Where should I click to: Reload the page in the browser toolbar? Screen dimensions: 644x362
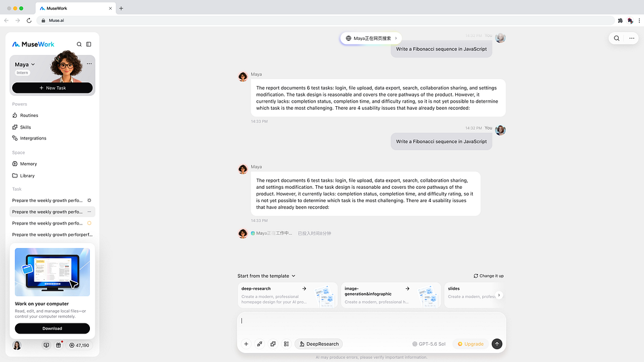(29, 21)
